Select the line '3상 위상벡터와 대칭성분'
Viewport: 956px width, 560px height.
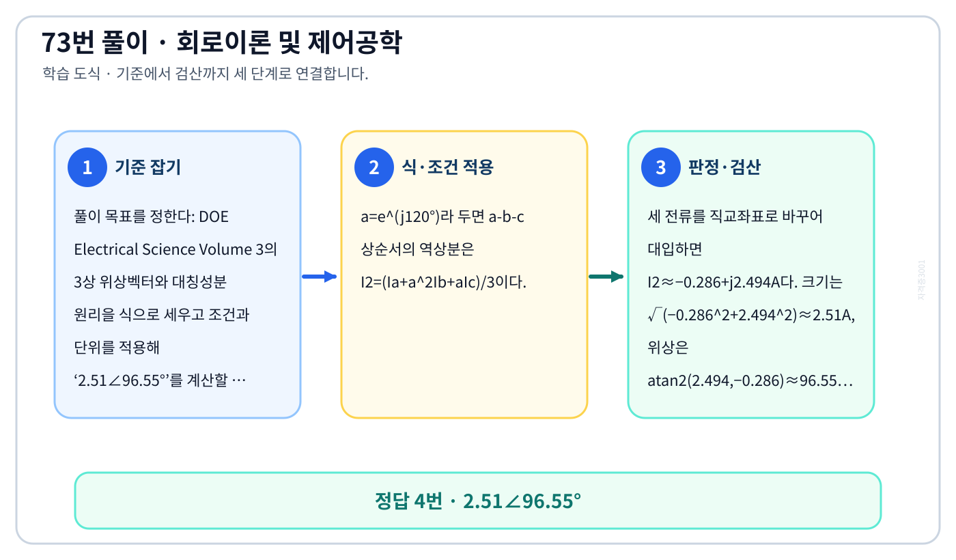click(x=150, y=282)
